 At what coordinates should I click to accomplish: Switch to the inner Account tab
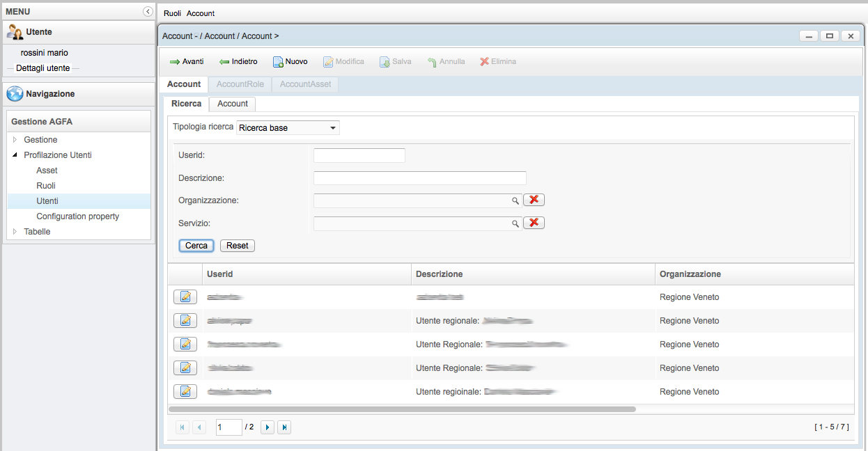pos(233,104)
